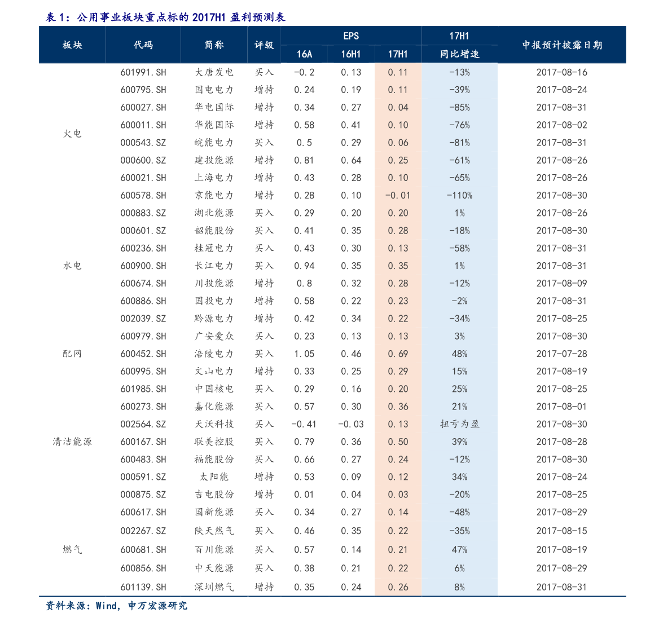The image size is (672, 622).
Task: Click the 扭亏为盈 growth cell
Action: pos(459,424)
